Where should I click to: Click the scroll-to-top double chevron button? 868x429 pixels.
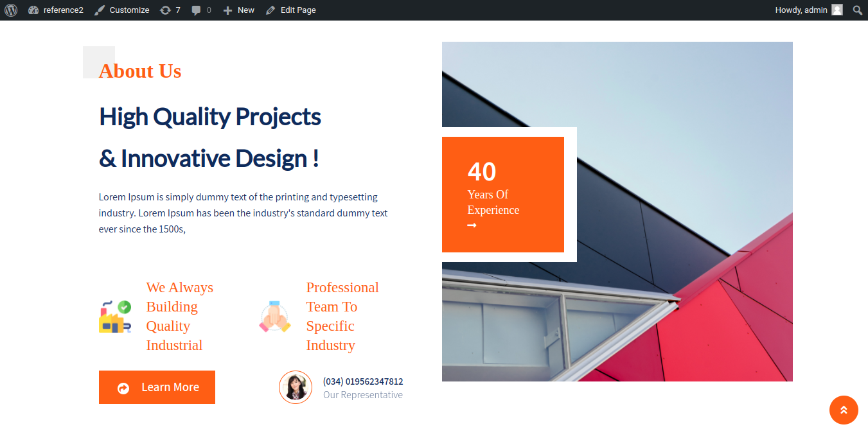tap(844, 410)
